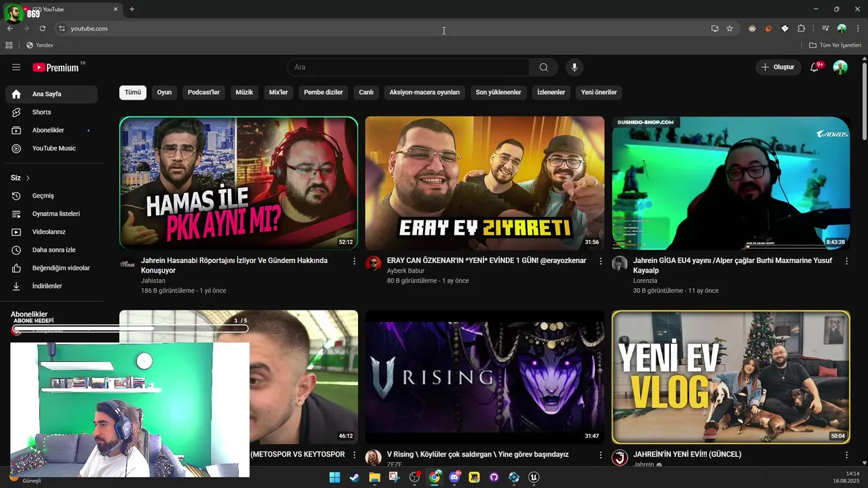Open more options for JAHREİN'İN YENİ EVİ video
Viewport: 868px width, 488px height.
coord(846,455)
